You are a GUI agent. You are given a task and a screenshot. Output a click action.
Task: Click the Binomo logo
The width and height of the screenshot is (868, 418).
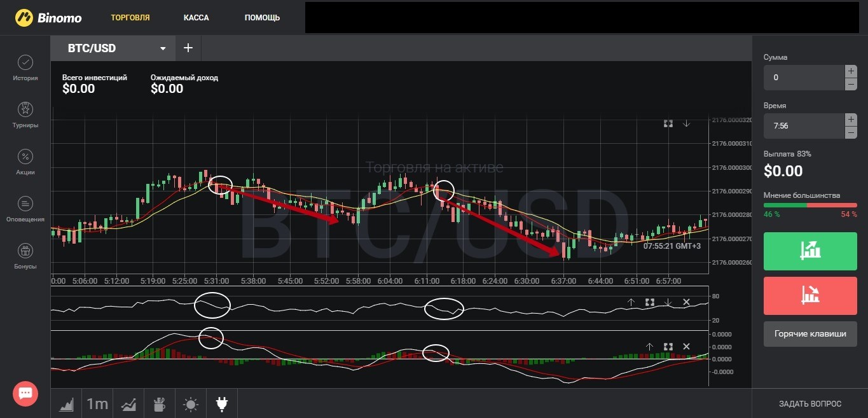(x=48, y=17)
